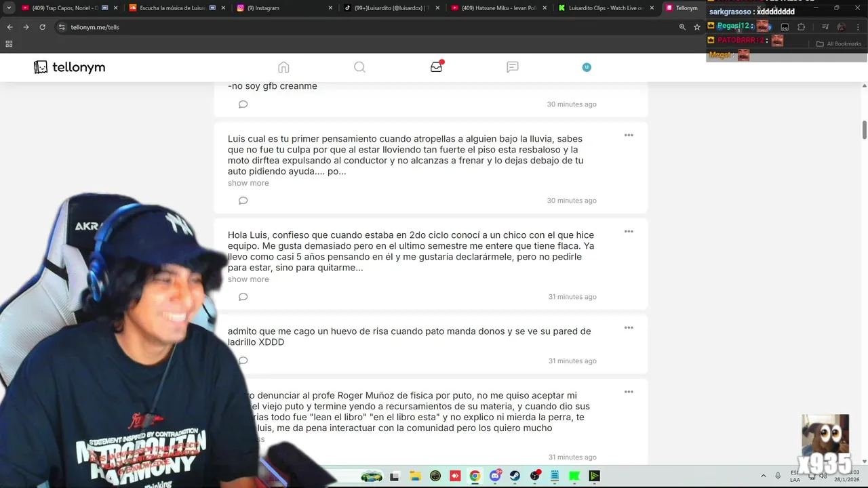The image size is (868, 488).
Task: Click the browser back arrow
Action: click(x=9, y=27)
